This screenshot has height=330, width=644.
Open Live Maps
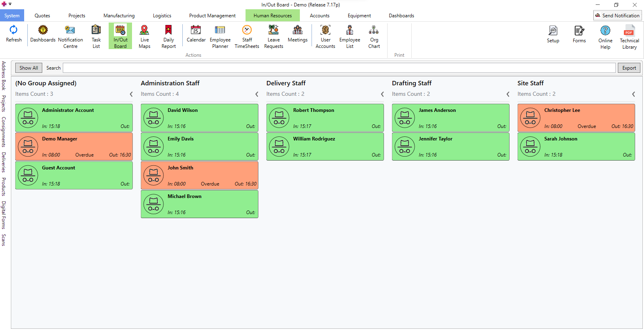tap(144, 37)
